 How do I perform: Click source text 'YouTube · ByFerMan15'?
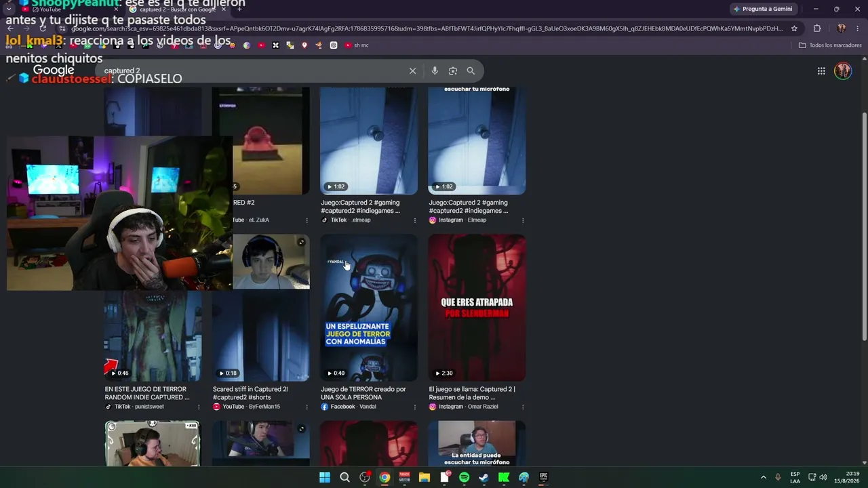(251, 407)
